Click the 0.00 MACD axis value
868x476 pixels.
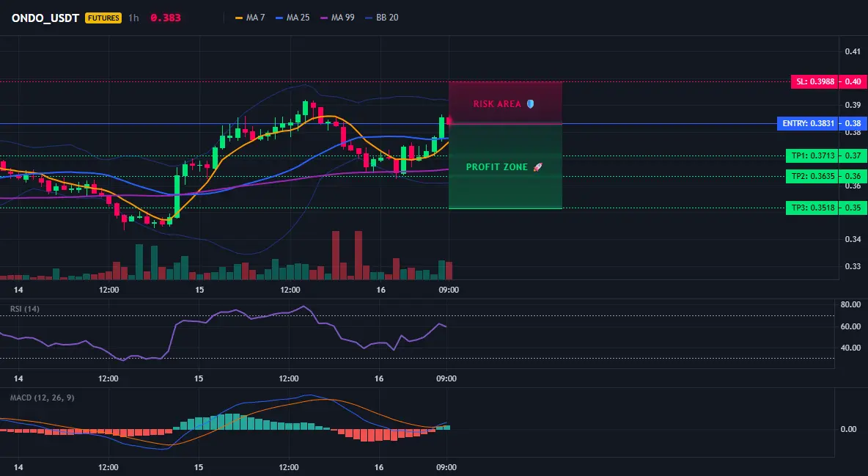pyautogui.click(x=849, y=429)
